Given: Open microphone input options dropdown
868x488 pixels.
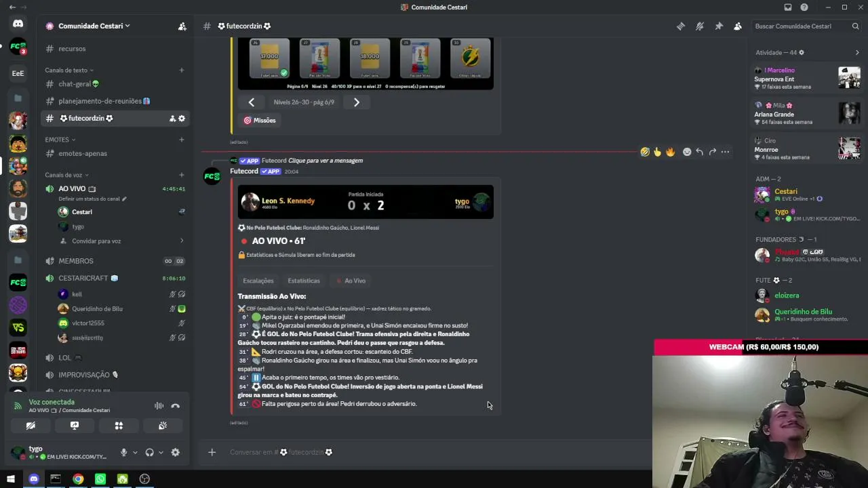Looking at the screenshot, I should (x=135, y=453).
